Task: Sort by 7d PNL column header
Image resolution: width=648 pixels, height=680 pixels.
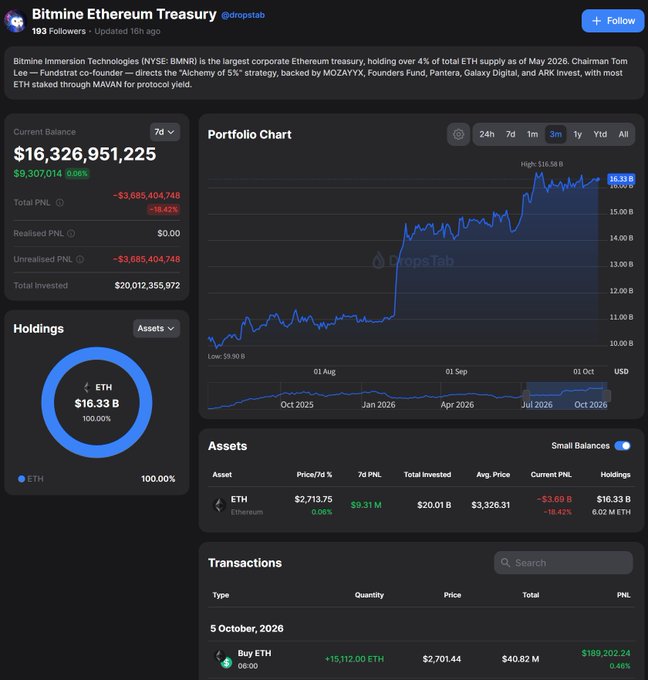Action: [x=370, y=474]
